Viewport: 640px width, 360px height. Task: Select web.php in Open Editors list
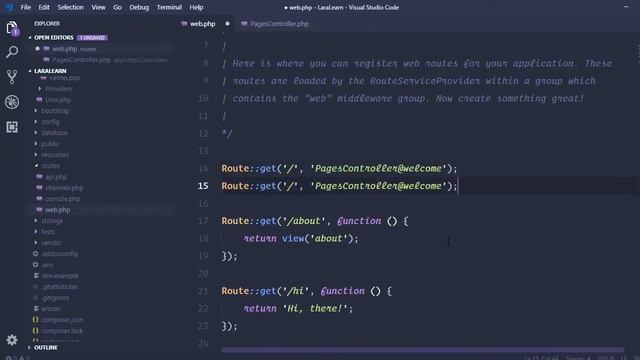pos(100,49)
